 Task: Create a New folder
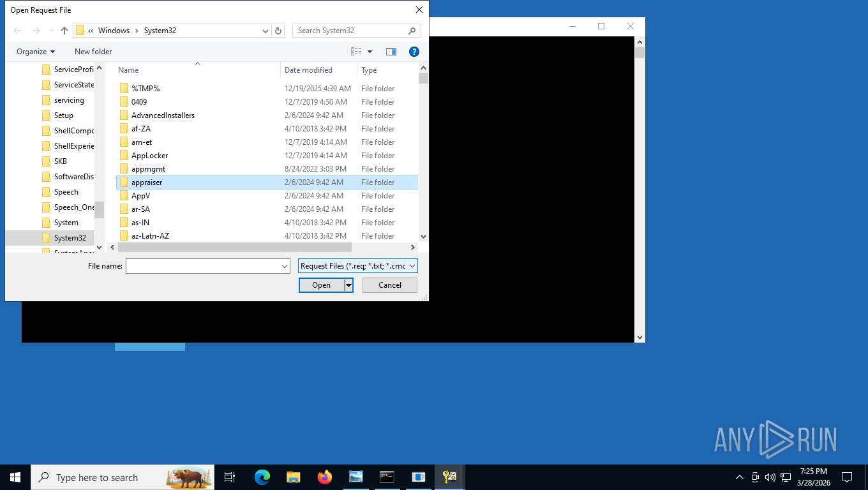point(93,52)
